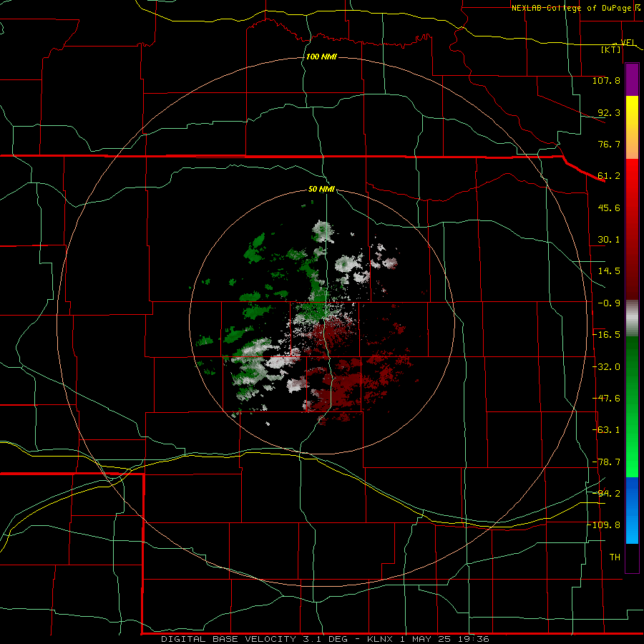Click the 14.5 scale value
The image size is (644, 644).
coord(609,271)
